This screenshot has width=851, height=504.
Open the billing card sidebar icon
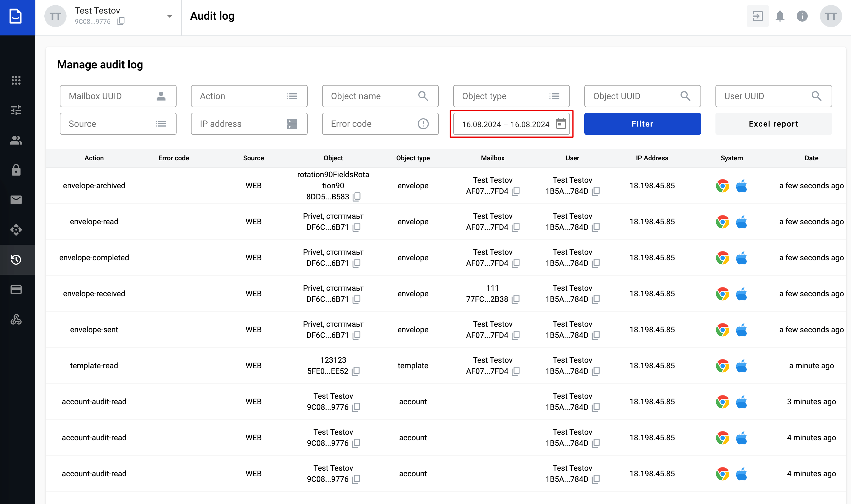tap(16, 289)
